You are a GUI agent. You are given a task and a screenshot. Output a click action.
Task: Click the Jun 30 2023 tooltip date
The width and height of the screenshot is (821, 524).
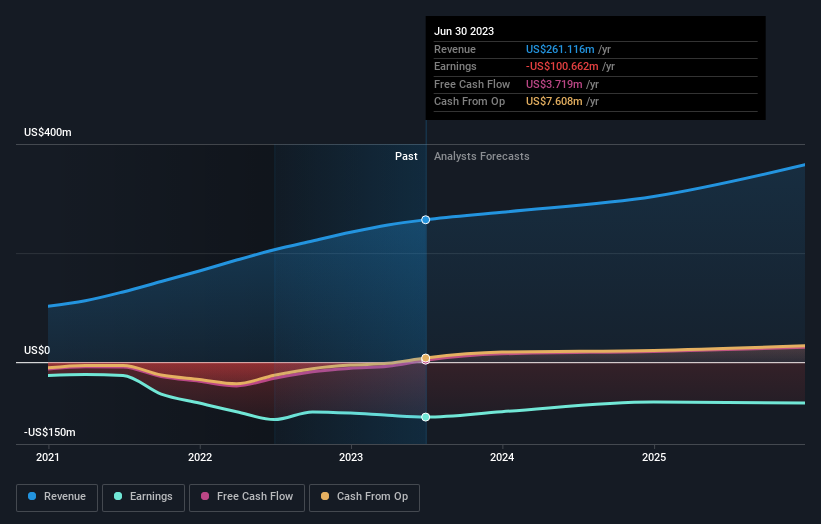pyautogui.click(x=464, y=31)
